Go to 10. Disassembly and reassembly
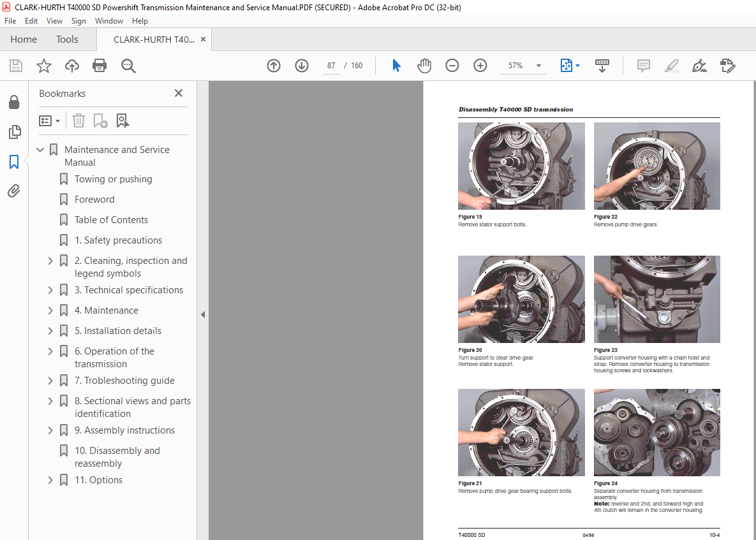This screenshot has height=540, width=756. pos(117,456)
